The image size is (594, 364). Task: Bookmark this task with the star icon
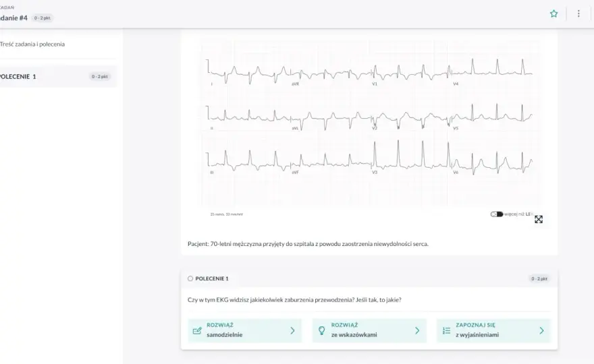click(x=554, y=13)
